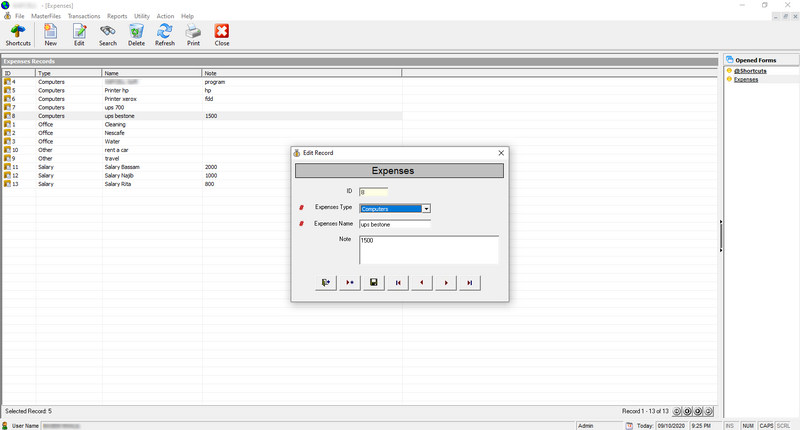Open the Shortcuts toolbar button
The height and width of the screenshot is (430, 800).
(18, 35)
